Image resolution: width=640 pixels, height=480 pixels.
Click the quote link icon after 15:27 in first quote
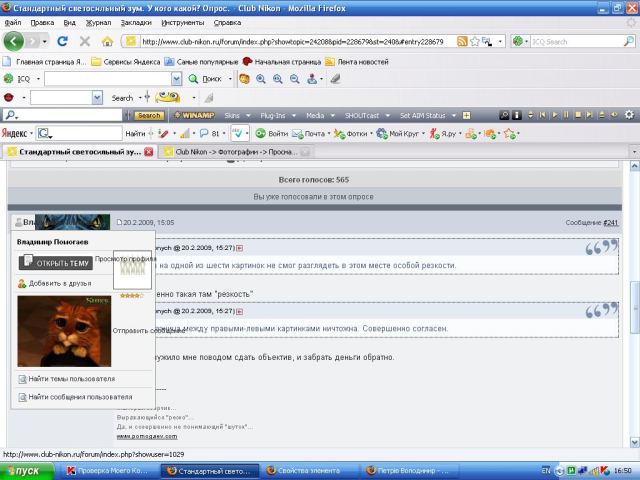[239, 248]
